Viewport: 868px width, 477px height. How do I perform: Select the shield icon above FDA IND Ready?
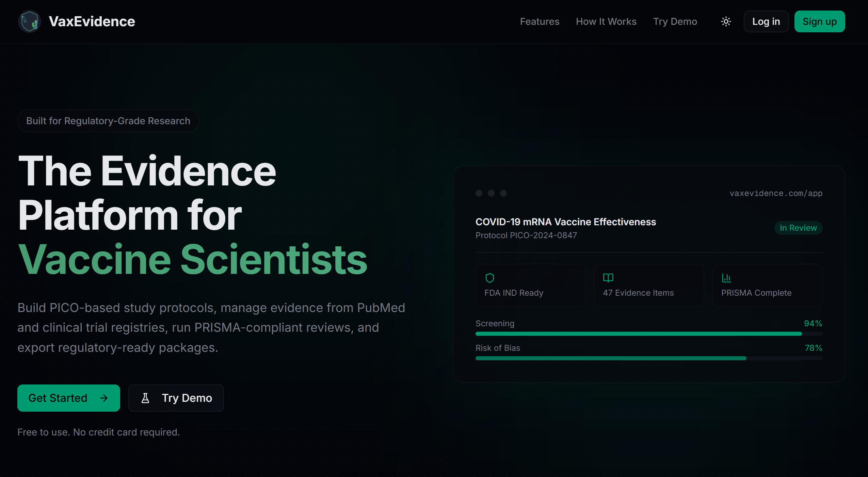pos(489,278)
